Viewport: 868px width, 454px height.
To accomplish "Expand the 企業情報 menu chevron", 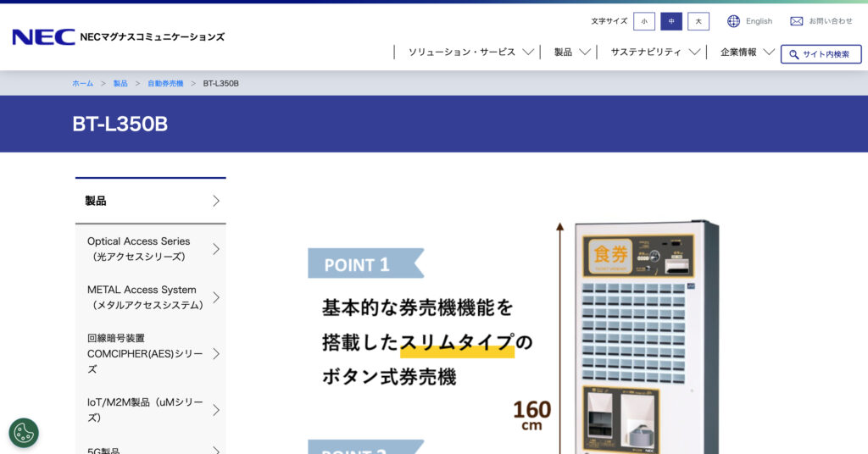I will tap(768, 52).
